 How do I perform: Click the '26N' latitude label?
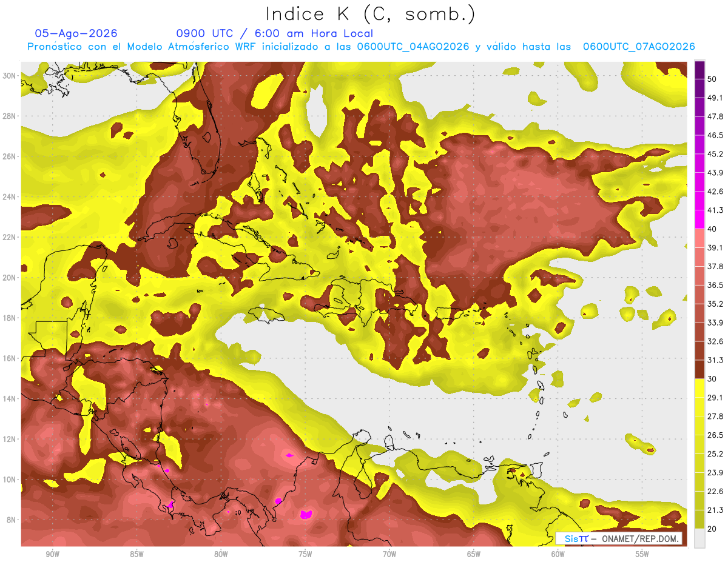[9, 156]
